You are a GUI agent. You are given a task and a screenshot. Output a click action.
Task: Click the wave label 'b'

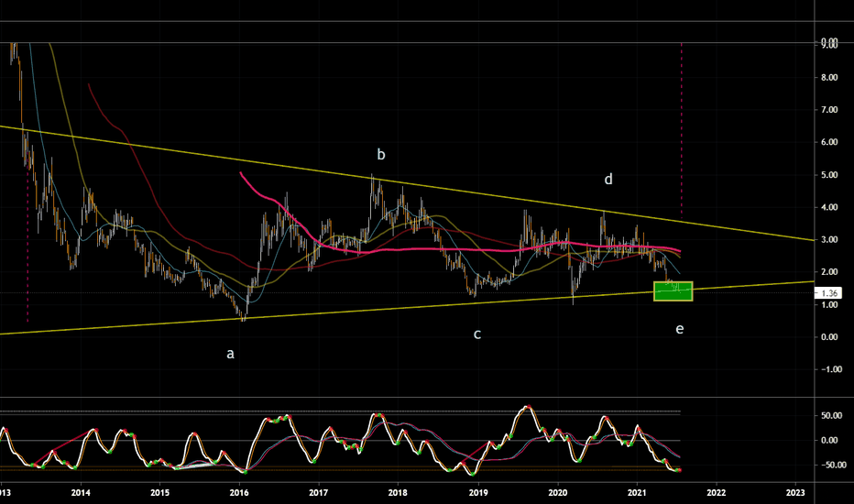pos(381,155)
